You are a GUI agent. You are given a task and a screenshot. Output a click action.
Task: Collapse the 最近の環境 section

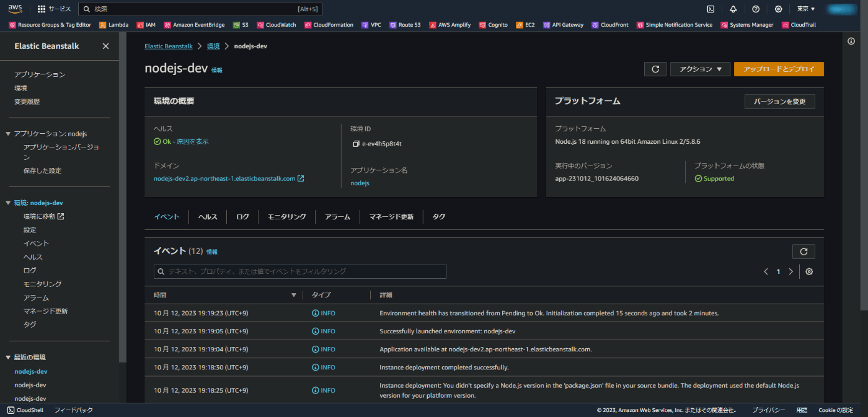8,358
